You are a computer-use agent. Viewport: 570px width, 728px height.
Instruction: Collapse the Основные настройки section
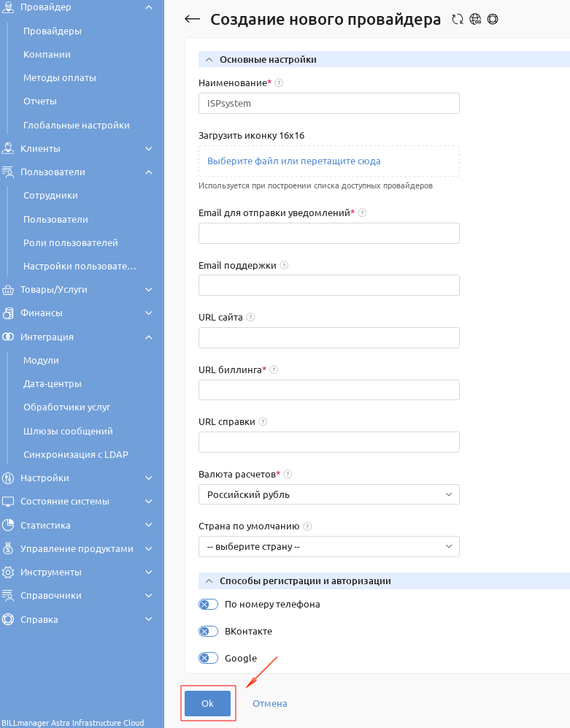click(x=209, y=60)
